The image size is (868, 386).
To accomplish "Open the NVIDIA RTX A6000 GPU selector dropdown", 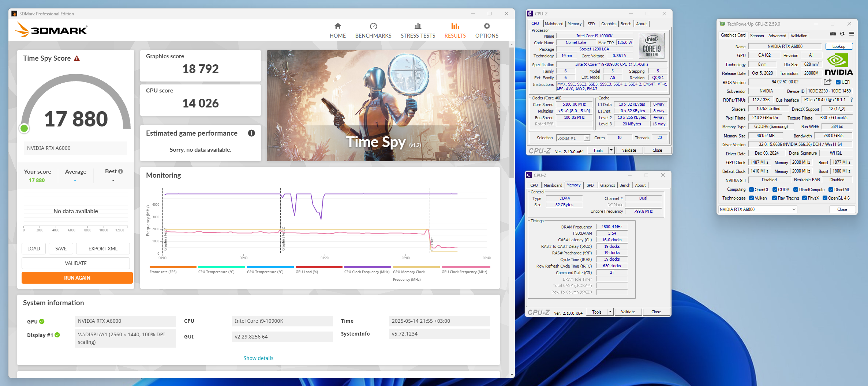I will (x=757, y=209).
